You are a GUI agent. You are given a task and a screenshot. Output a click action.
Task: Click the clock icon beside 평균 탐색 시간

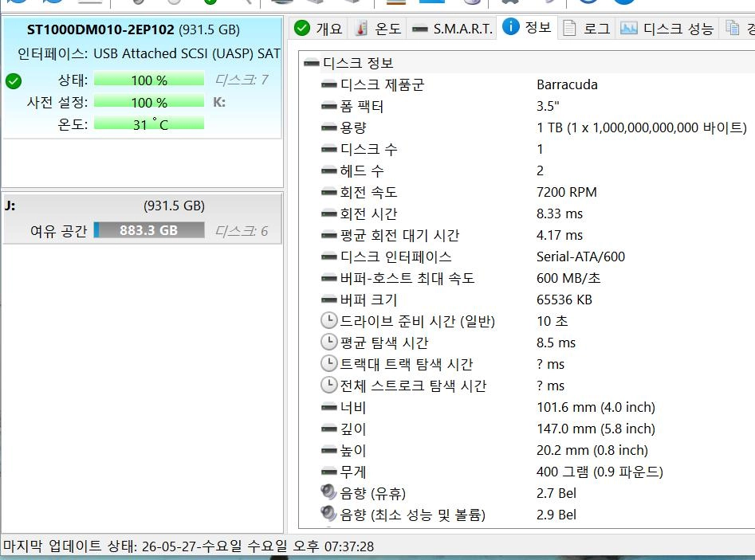coord(329,342)
